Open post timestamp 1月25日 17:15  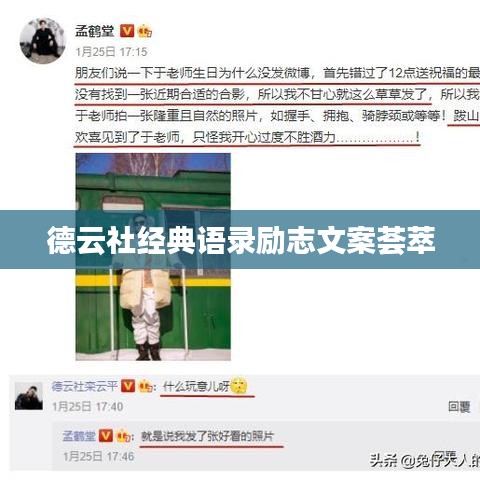111,52
